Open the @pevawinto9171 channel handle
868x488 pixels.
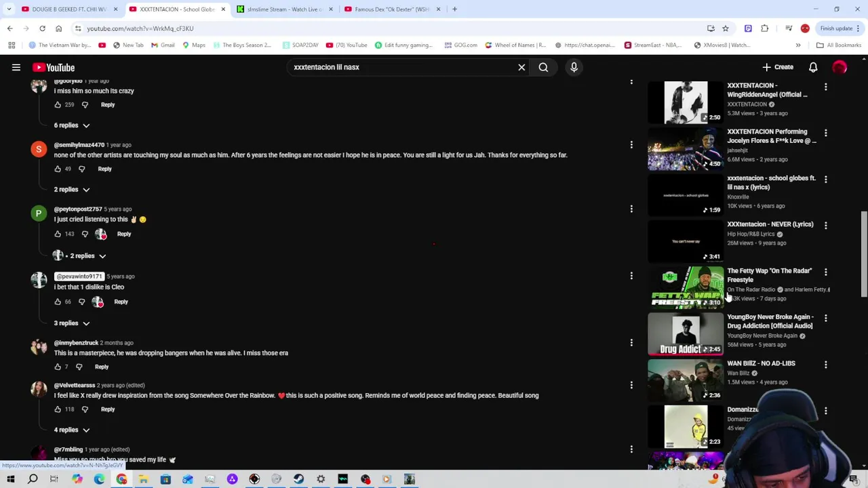tap(79, 277)
